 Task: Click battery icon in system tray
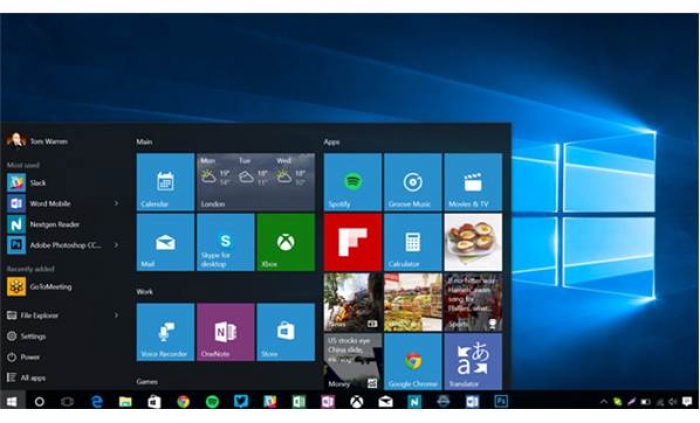(x=645, y=402)
